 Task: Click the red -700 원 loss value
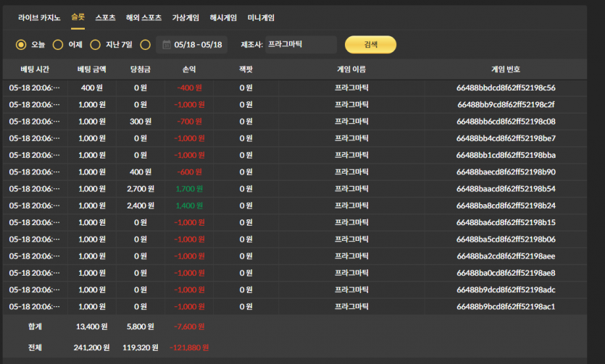tap(189, 122)
